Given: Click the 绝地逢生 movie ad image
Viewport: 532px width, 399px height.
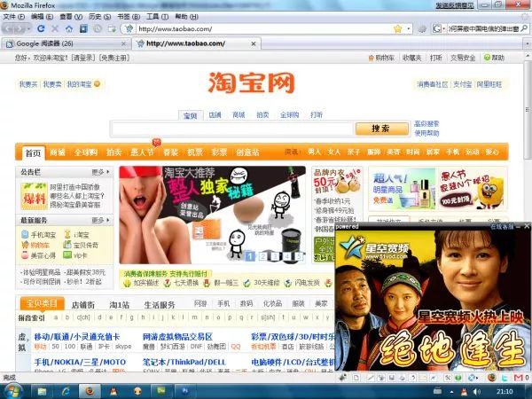Looking at the screenshot, I should pos(433,301).
